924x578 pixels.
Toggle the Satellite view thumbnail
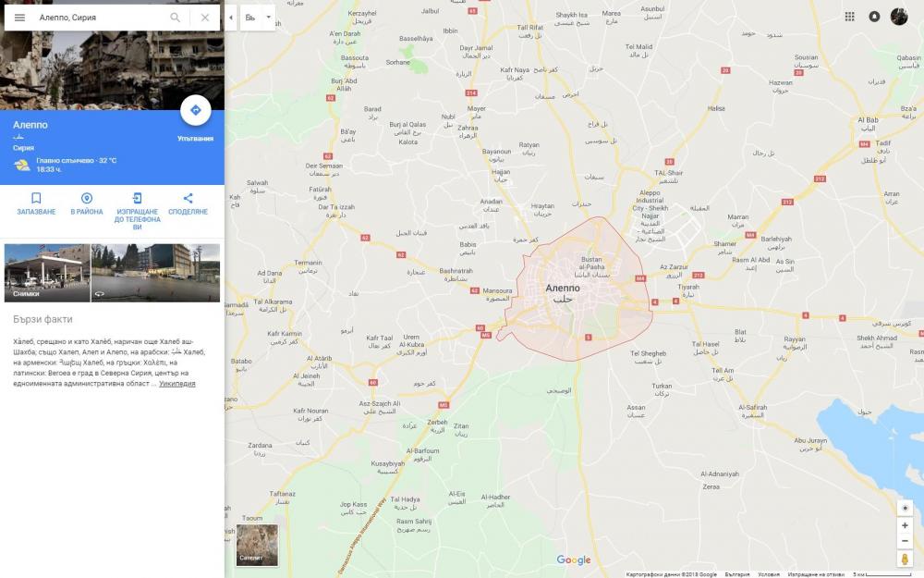coord(257,545)
